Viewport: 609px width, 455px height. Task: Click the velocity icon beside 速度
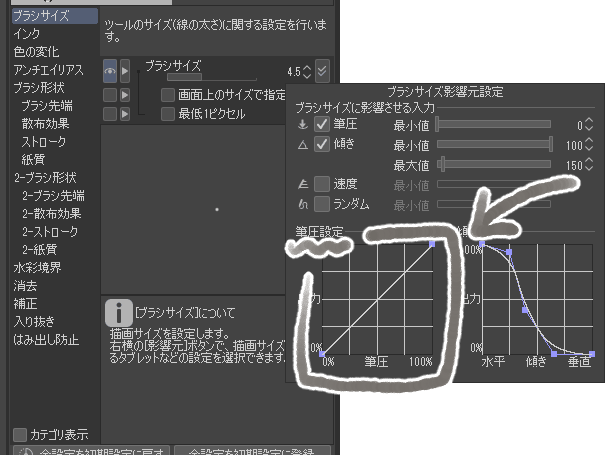pyautogui.click(x=301, y=184)
